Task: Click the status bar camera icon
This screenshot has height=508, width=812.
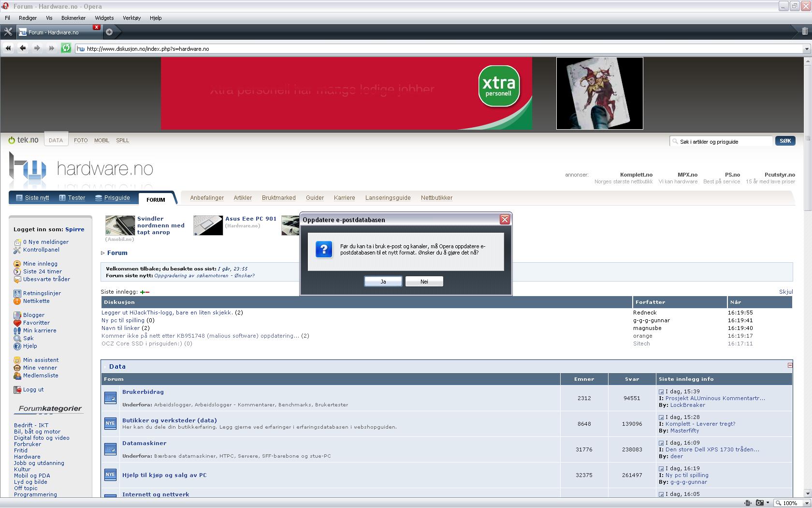Action: pos(759,503)
